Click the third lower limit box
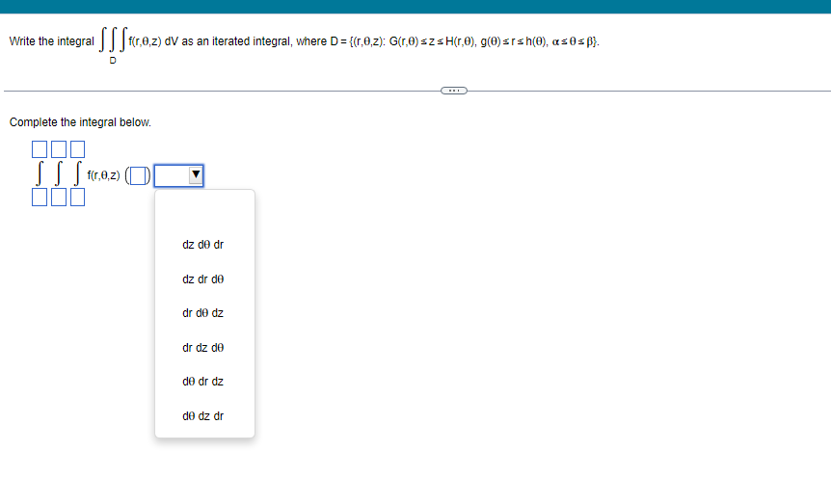This screenshot has width=831, height=504. tap(77, 198)
